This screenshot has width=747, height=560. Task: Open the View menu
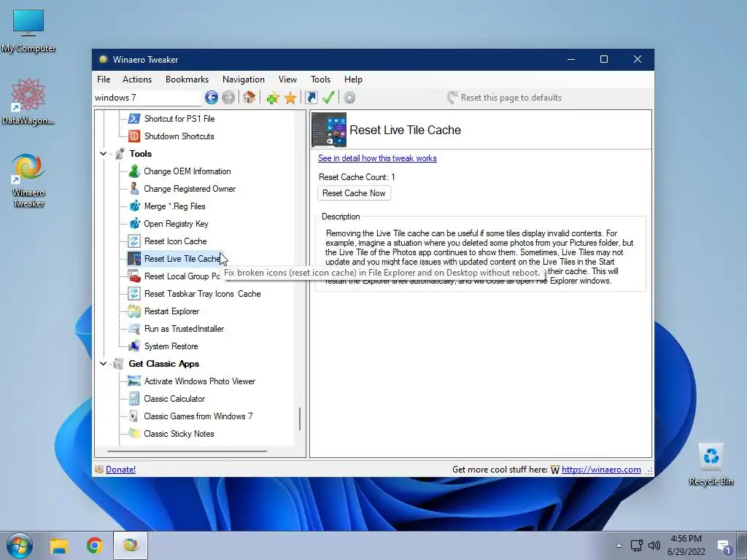287,79
